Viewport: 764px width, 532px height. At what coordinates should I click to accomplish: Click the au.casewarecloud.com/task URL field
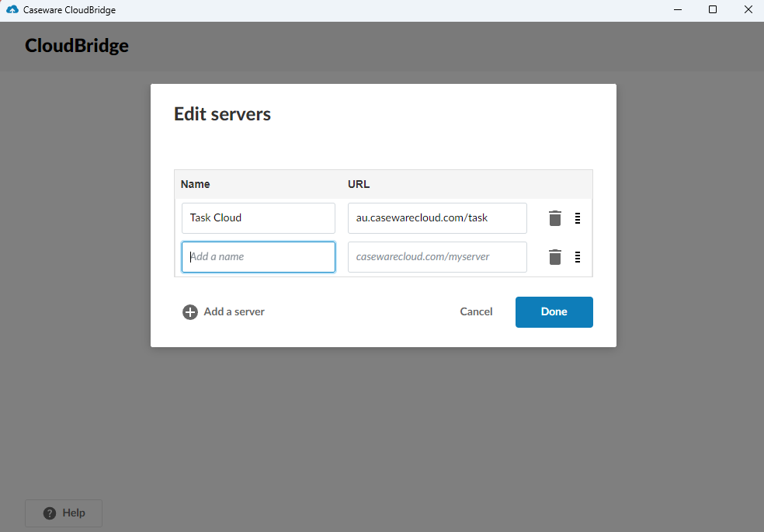pos(437,218)
